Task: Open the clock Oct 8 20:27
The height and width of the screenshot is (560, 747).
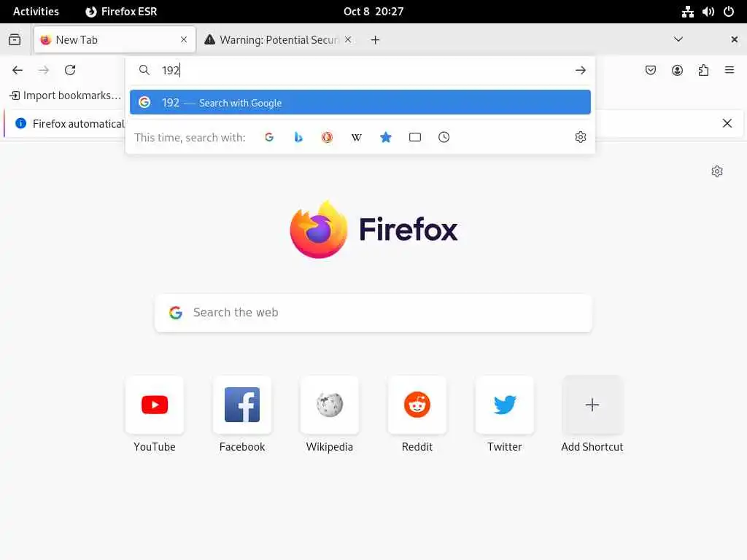Action: 373,12
